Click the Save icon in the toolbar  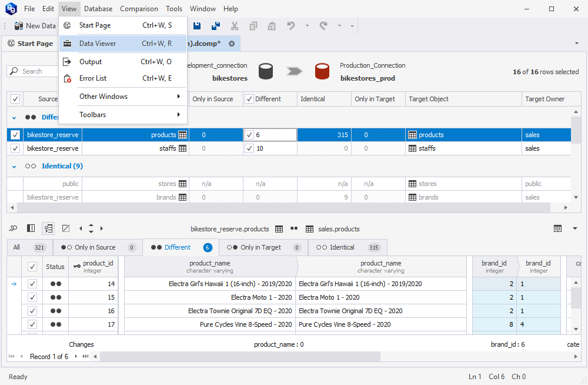pos(197,26)
